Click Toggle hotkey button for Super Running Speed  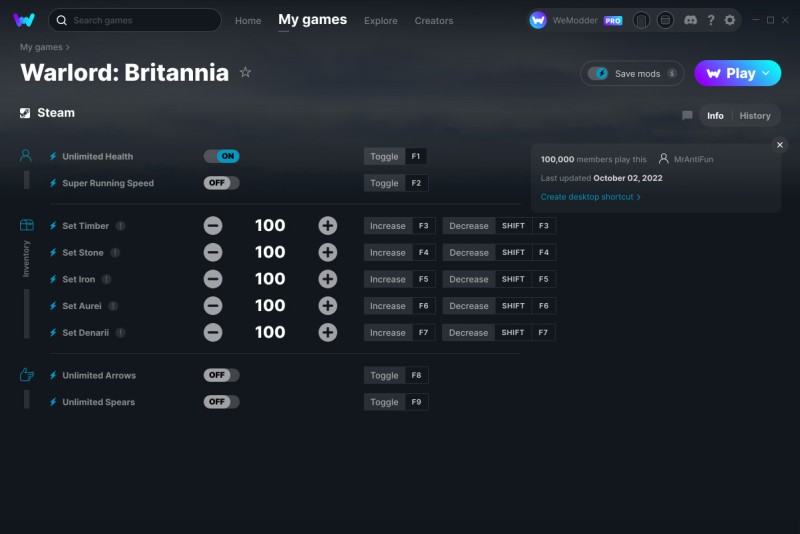pyautogui.click(x=396, y=183)
